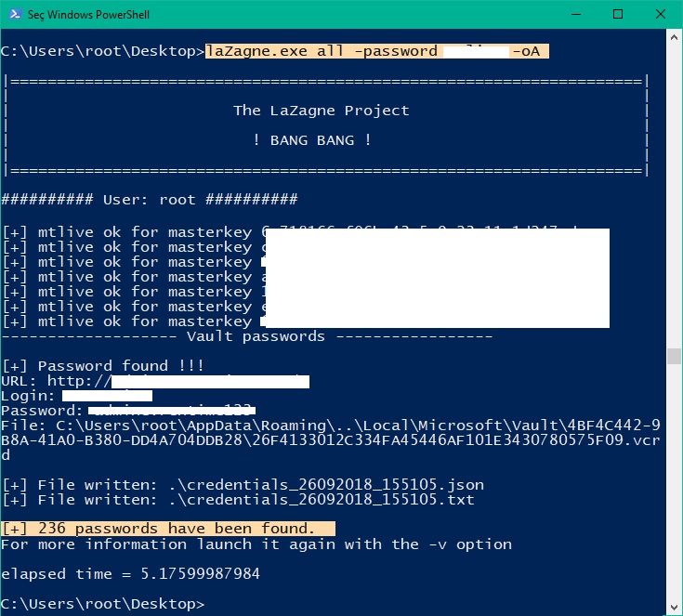Click the PowerShell icon in the title bar
This screenshot has width=683, height=616.
point(15,14)
